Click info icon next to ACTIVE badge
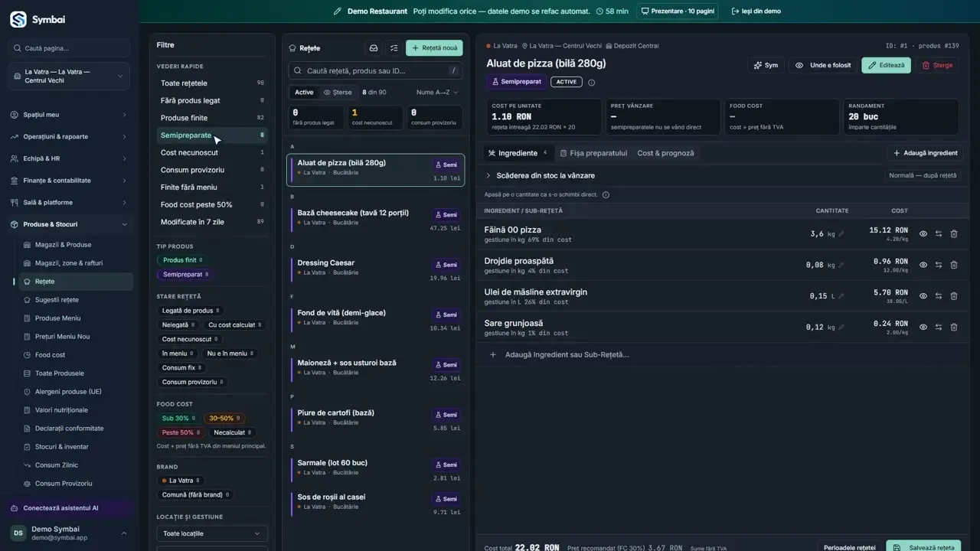The height and width of the screenshot is (551, 980). click(591, 83)
